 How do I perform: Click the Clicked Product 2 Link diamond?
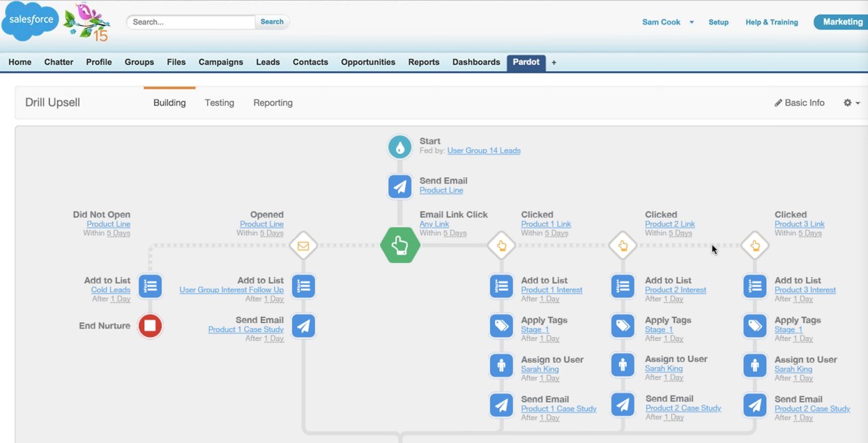pyautogui.click(x=623, y=246)
